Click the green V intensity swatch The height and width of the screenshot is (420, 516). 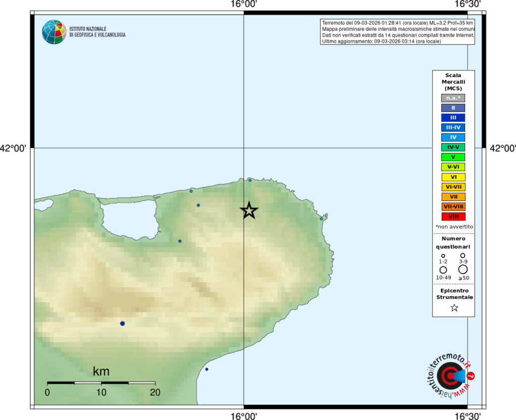453,157
